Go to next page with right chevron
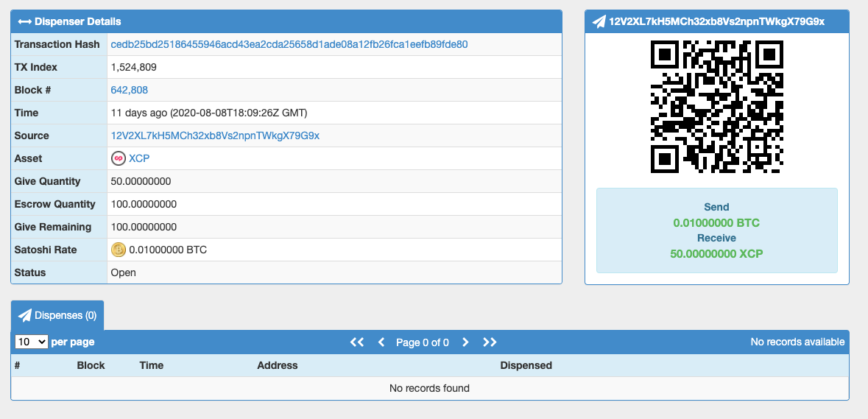Screen dimensions: 868x419 click(x=465, y=342)
